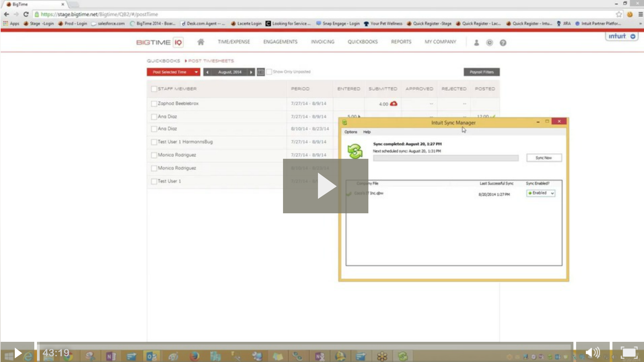Image resolution: width=644 pixels, height=362 pixels.
Task: Click the video volume speaker icon
Action: 593,353
